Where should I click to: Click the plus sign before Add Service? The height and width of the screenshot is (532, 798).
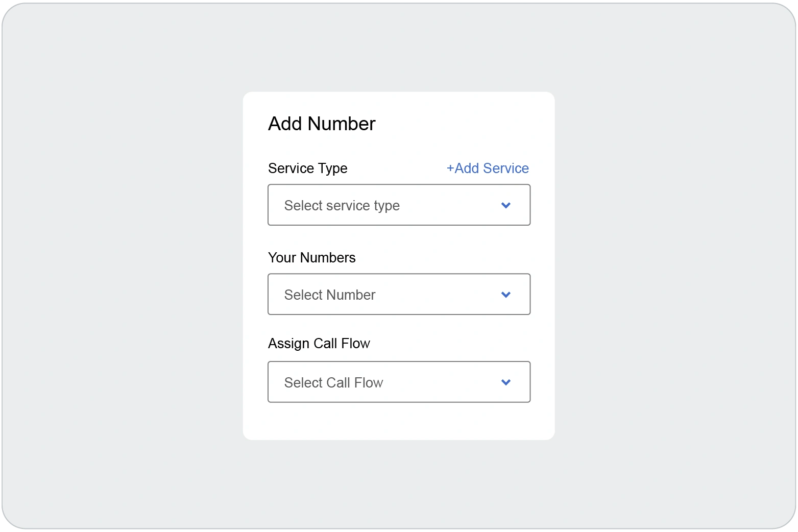click(450, 168)
